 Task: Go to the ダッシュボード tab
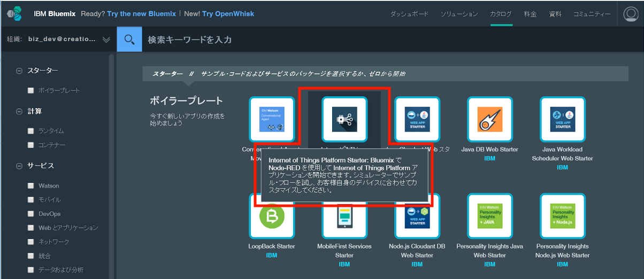tap(409, 14)
